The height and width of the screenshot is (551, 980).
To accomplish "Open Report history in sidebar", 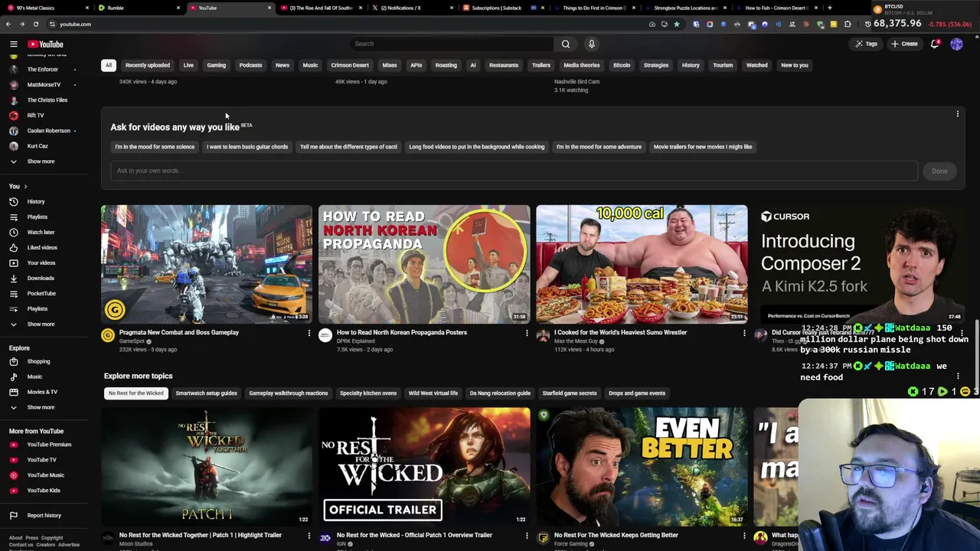I will pos(44,516).
